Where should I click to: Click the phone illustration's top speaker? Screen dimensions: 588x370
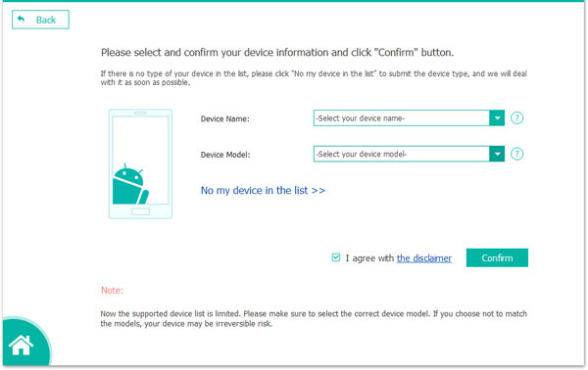click(x=140, y=113)
